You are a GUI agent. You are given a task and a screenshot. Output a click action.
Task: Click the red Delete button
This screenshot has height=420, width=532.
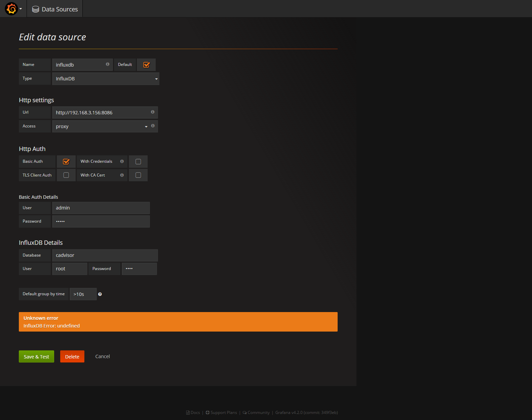[x=72, y=356]
